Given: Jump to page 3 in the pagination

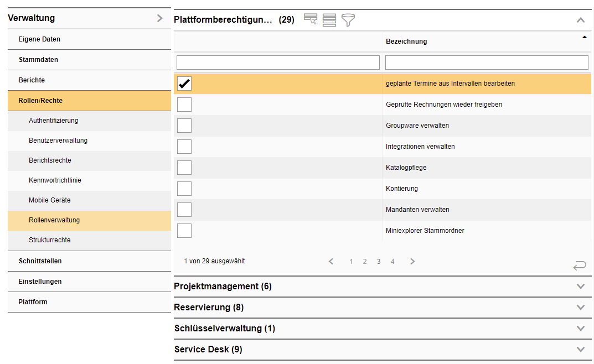Looking at the screenshot, I should click(x=379, y=262).
